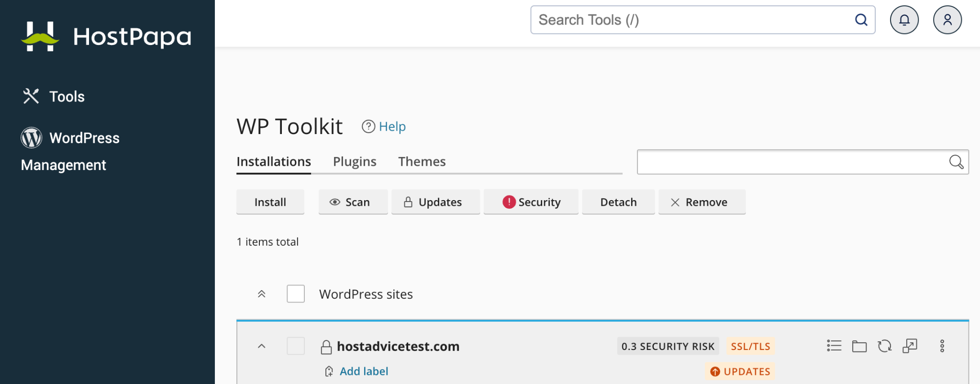Collapse the hostadvicetest.com row chevron
The width and height of the screenshot is (980, 384).
click(x=261, y=346)
